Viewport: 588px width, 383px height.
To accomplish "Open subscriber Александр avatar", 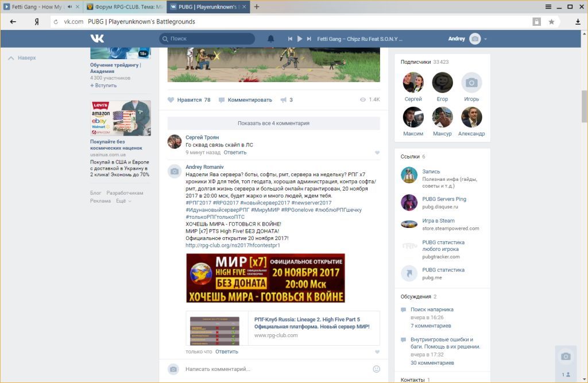I will (x=471, y=117).
